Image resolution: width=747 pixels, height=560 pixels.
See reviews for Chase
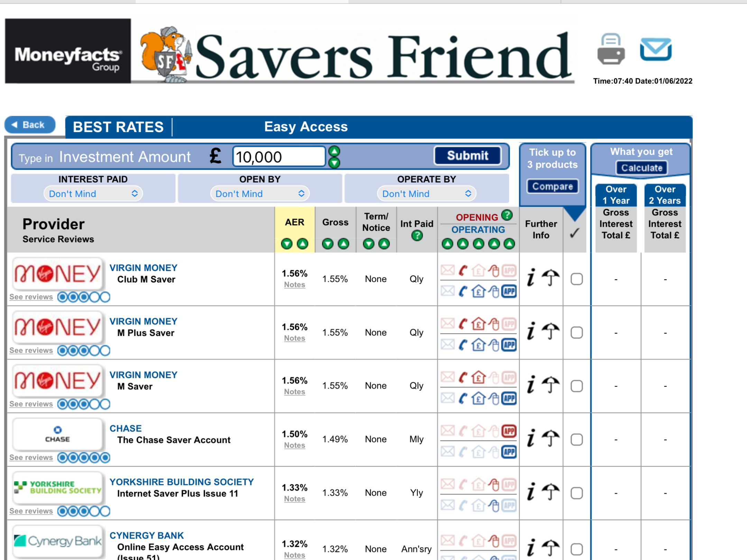31,458
